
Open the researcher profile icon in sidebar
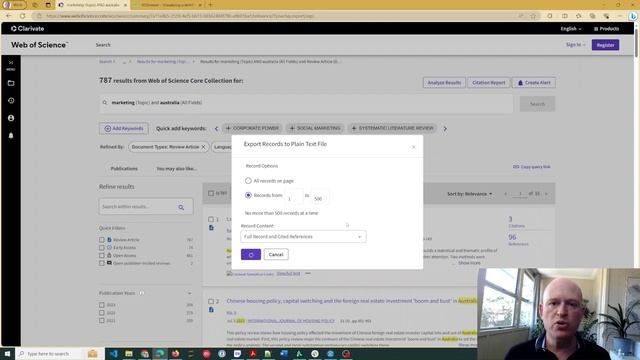pyautogui.click(x=11, y=118)
